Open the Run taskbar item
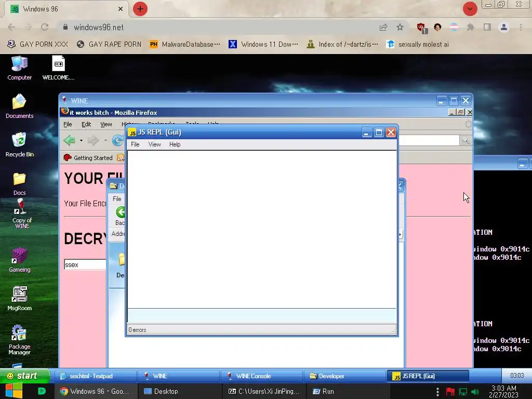Viewport: 532px width, 399px height. coord(348,391)
